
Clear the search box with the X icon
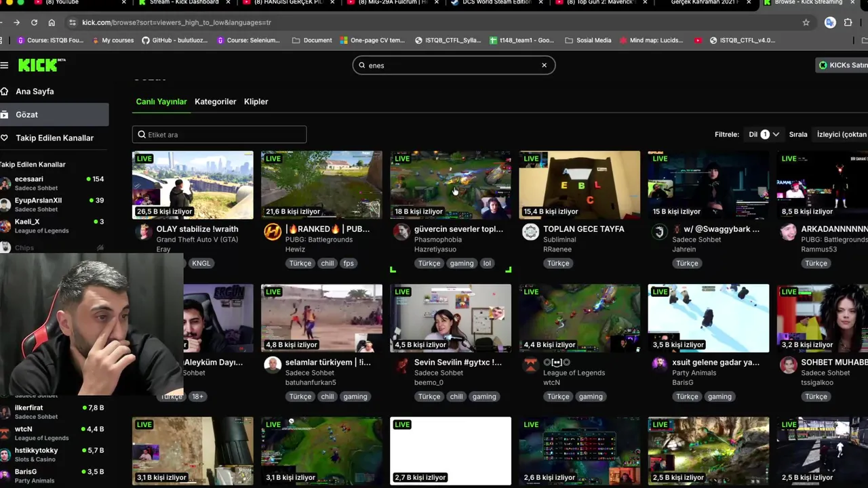click(544, 65)
